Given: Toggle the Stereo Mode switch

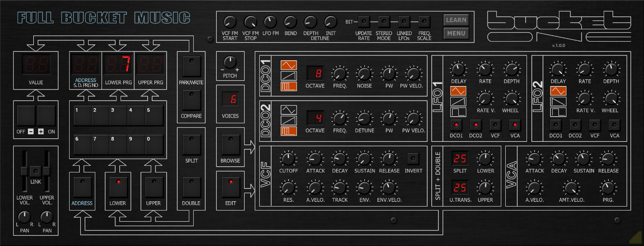Looking at the screenshot, I should (x=384, y=21).
